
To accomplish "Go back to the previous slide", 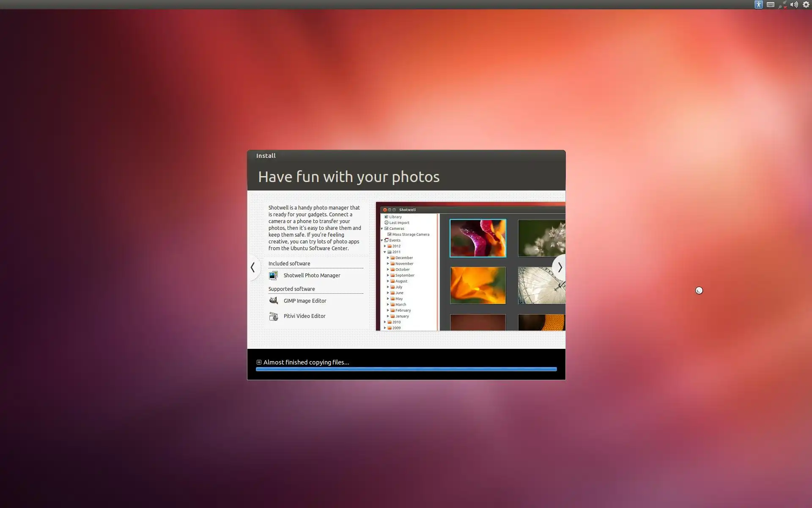I will [x=253, y=268].
